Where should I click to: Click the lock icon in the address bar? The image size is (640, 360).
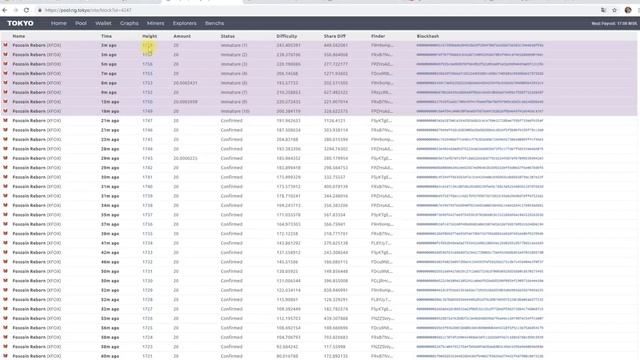[40, 10]
